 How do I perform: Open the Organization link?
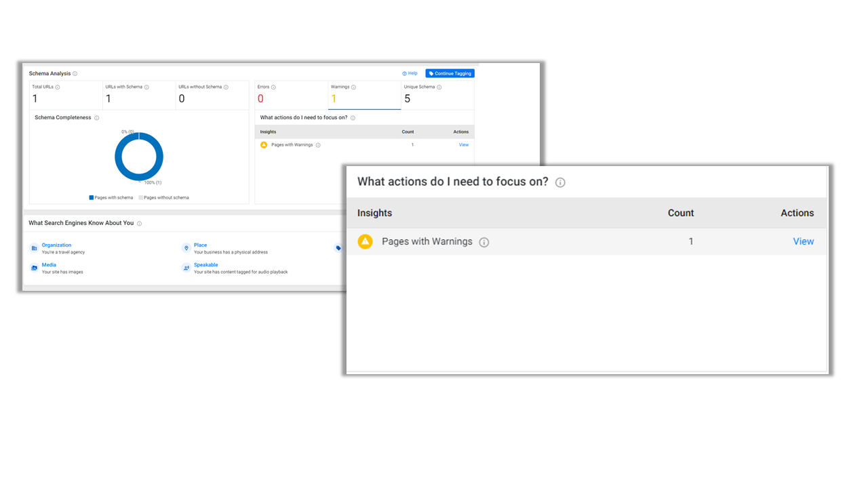point(56,245)
